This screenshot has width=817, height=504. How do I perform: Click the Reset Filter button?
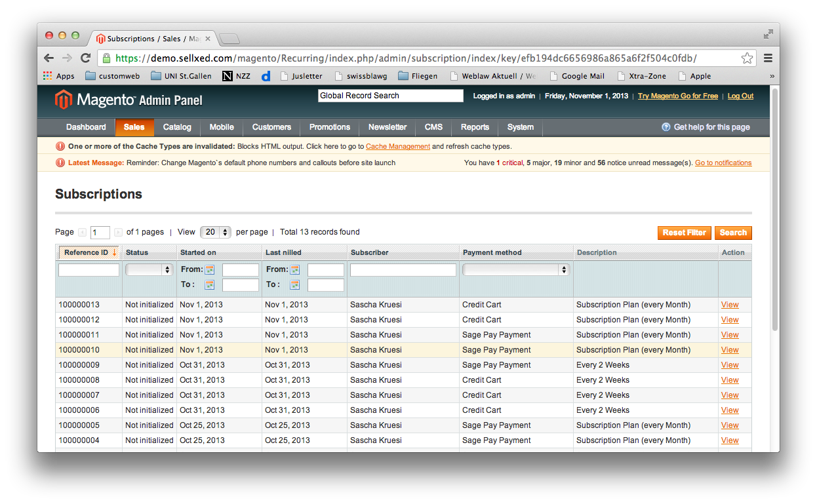684,233
